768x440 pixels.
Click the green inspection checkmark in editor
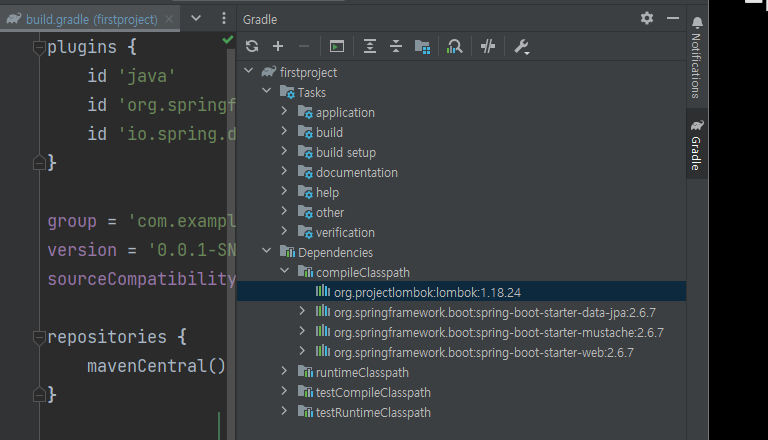[x=228, y=40]
